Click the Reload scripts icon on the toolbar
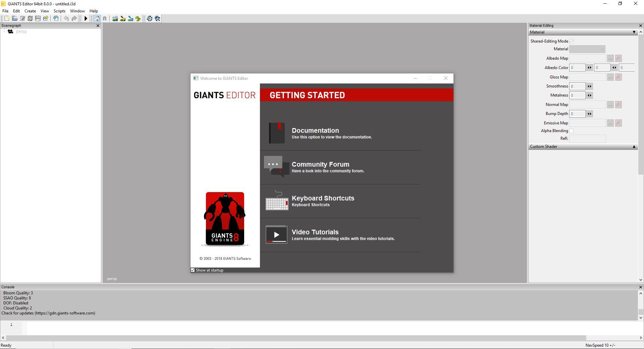The width and height of the screenshot is (644, 349). [150, 18]
